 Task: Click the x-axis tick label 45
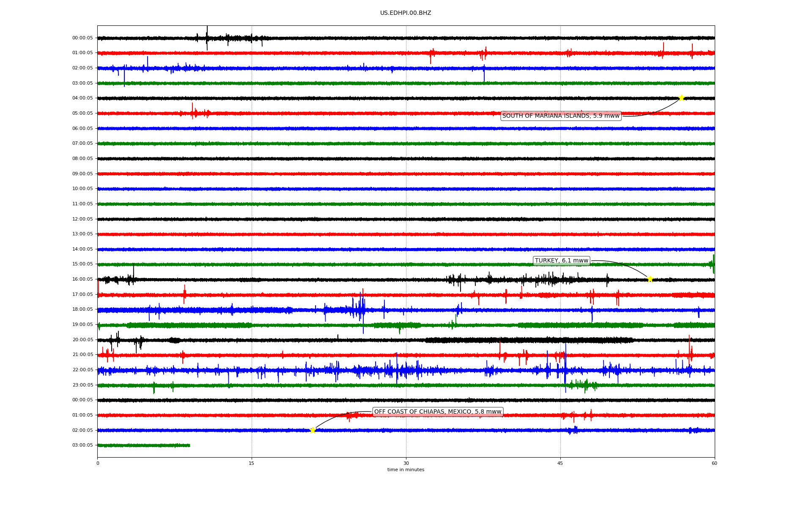[x=560, y=464]
